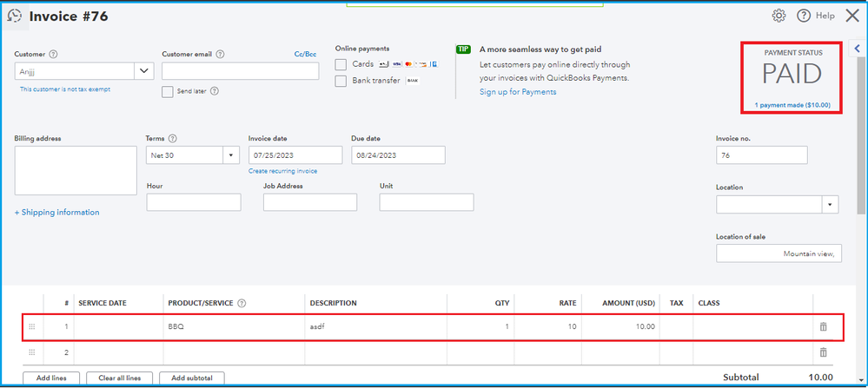Enable the Cards online payment checkbox

point(341,64)
